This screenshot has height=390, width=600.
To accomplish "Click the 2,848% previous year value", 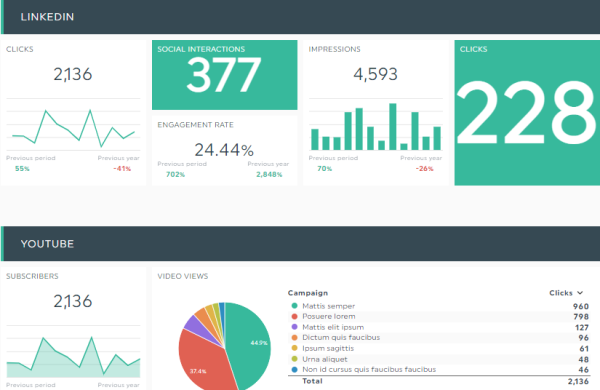I will click(269, 175).
